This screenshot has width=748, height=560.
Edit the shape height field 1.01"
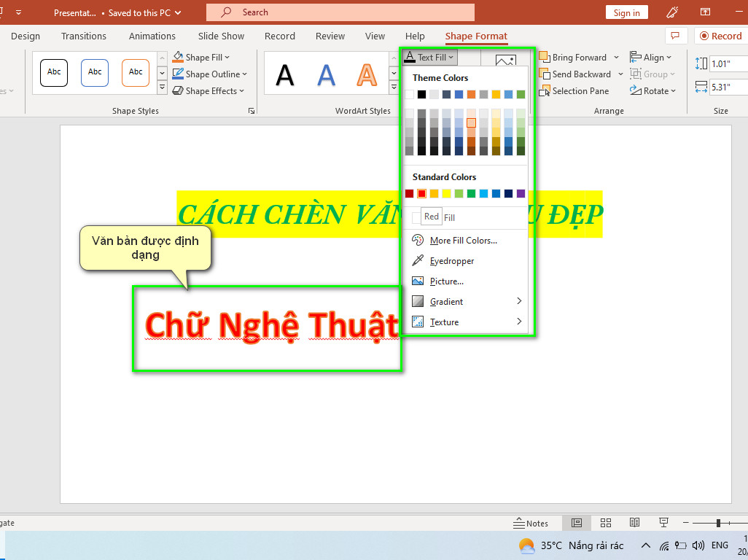(x=728, y=64)
